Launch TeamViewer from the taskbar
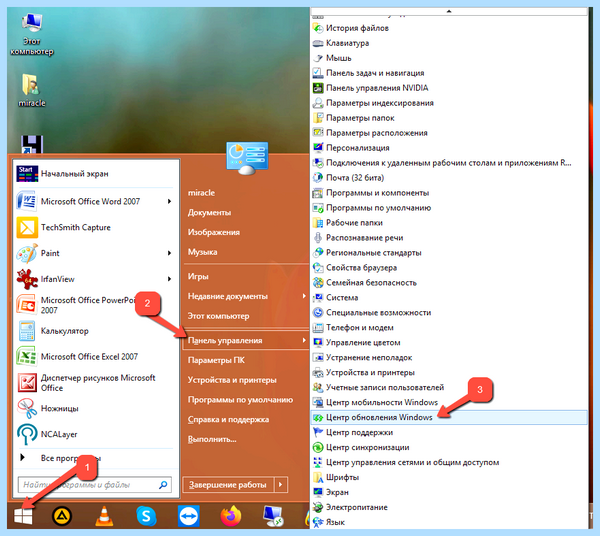Viewport: 600px width, 536px height. click(x=189, y=516)
